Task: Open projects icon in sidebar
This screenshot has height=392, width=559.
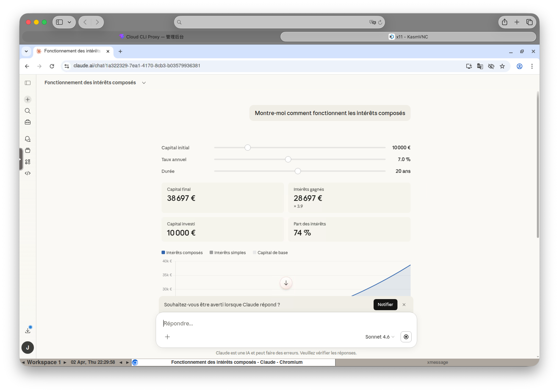Action: (x=28, y=151)
